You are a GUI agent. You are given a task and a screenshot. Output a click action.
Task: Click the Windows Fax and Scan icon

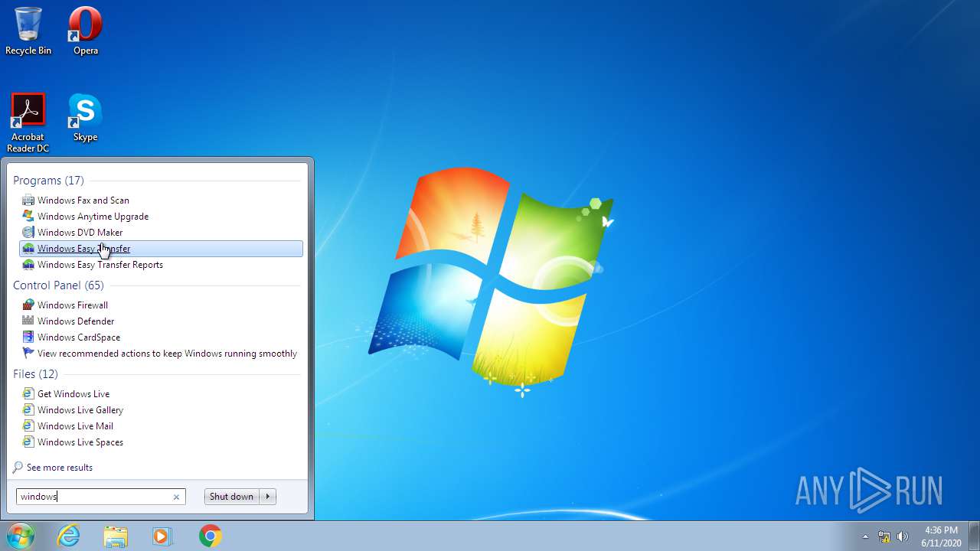point(28,201)
